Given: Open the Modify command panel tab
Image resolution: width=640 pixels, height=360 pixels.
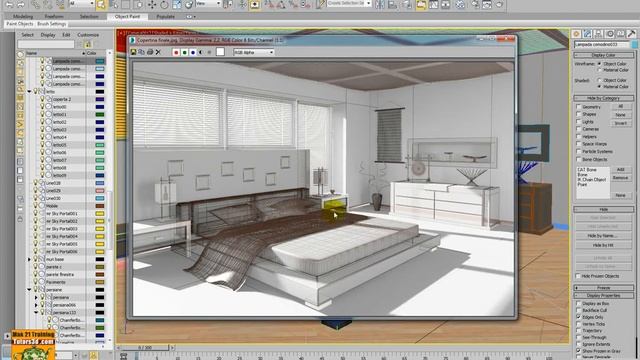Looking at the screenshot, I should pyautogui.click(x=587, y=34).
